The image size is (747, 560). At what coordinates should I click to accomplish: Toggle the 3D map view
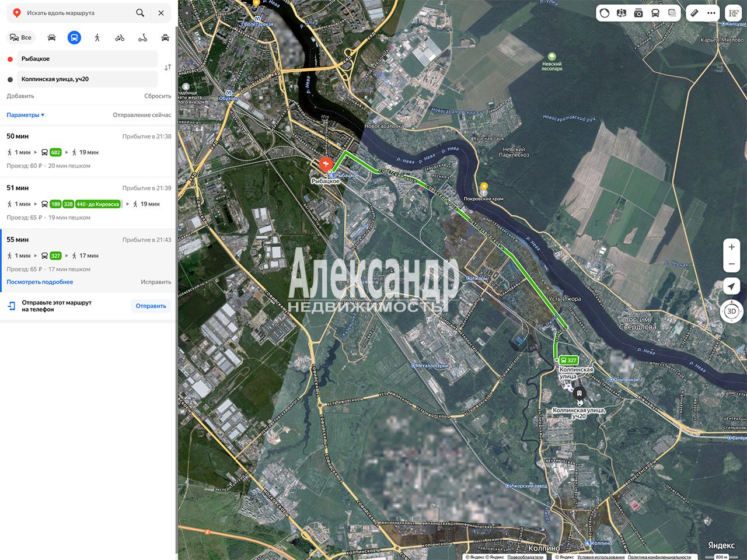pyautogui.click(x=732, y=311)
